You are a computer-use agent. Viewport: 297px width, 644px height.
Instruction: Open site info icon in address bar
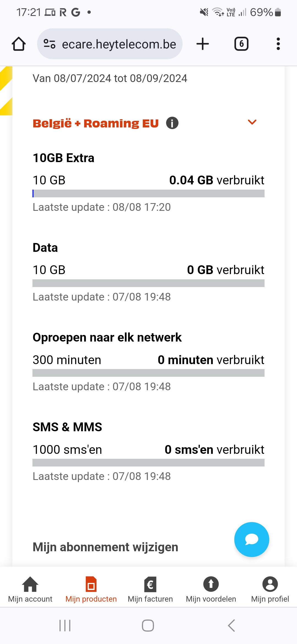pyautogui.click(x=50, y=44)
